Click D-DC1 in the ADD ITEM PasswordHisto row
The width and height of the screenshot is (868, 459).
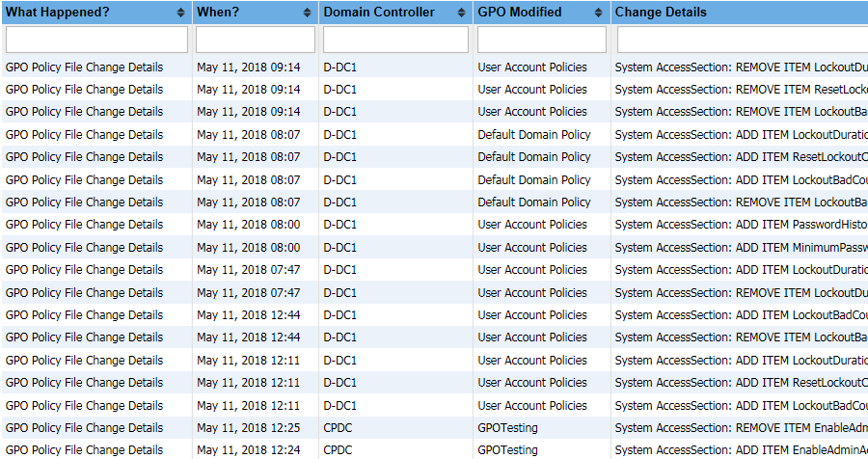click(339, 225)
